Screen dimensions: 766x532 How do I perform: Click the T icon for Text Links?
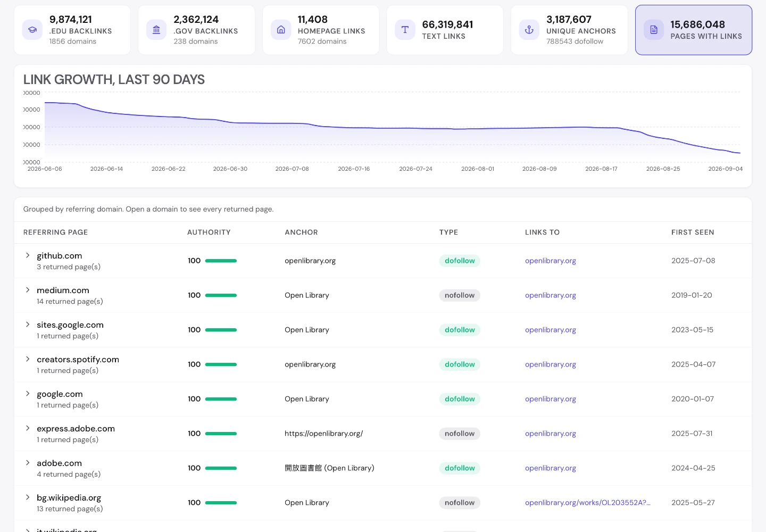pyautogui.click(x=405, y=30)
